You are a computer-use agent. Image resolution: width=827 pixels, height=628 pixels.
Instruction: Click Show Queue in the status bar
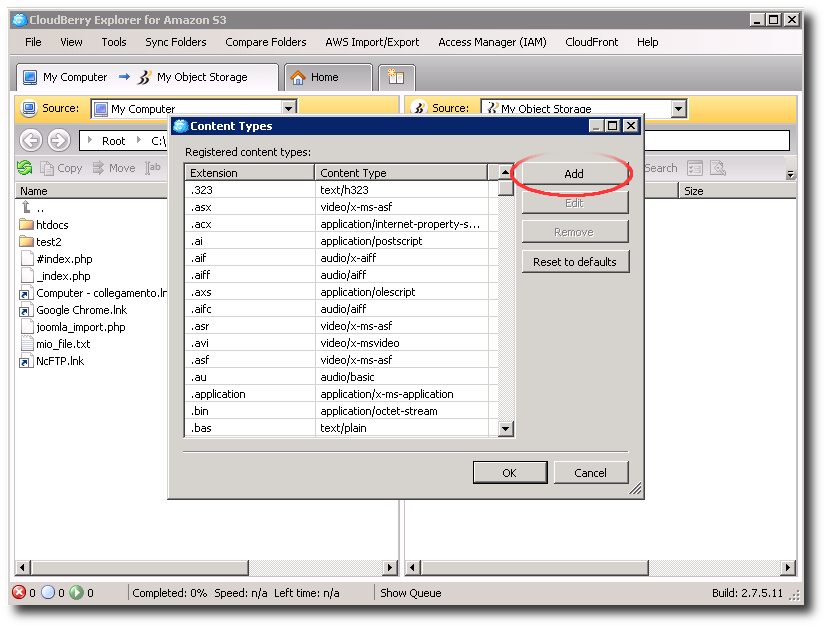pyautogui.click(x=411, y=593)
